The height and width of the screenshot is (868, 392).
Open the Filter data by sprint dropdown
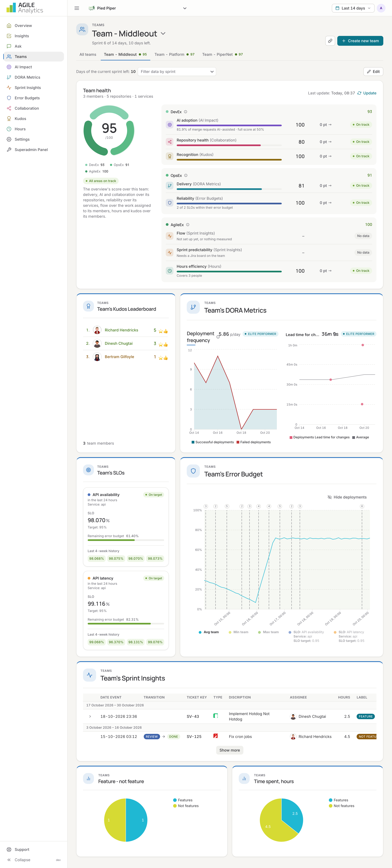click(x=177, y=71)
